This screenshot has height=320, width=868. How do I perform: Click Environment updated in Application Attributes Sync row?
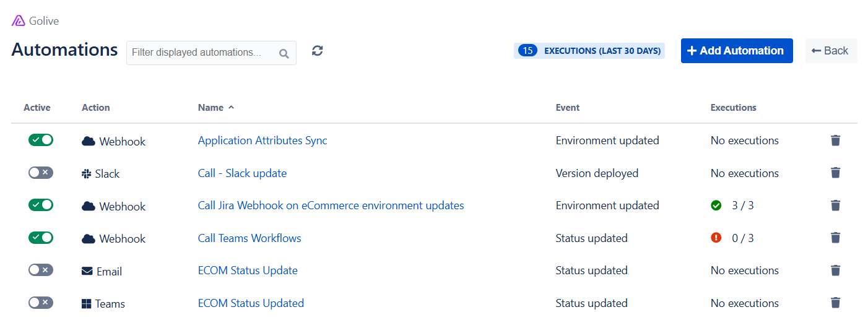[x=607, y=141]
